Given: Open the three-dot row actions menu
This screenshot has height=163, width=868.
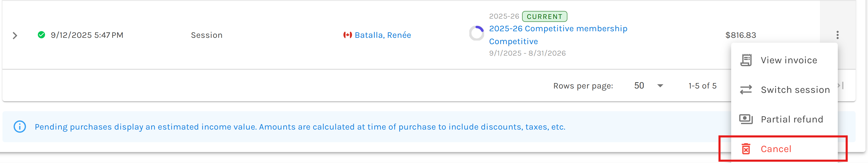Looking at the screenshot, I should [837, 35].
